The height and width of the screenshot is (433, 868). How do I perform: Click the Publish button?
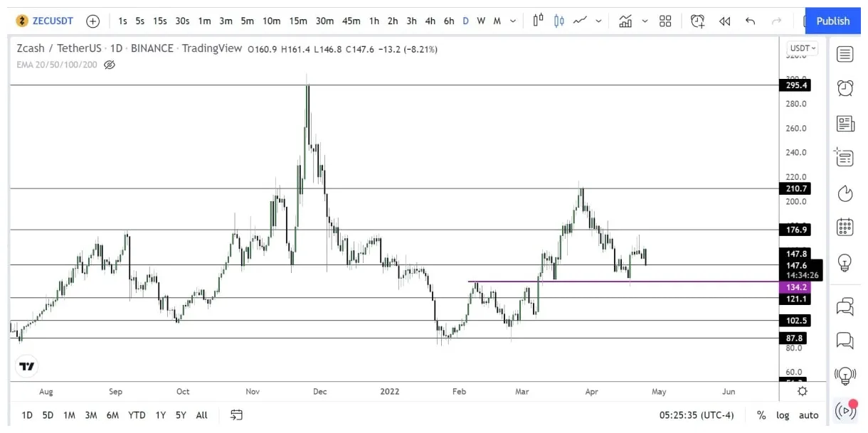tap(832, 21)
